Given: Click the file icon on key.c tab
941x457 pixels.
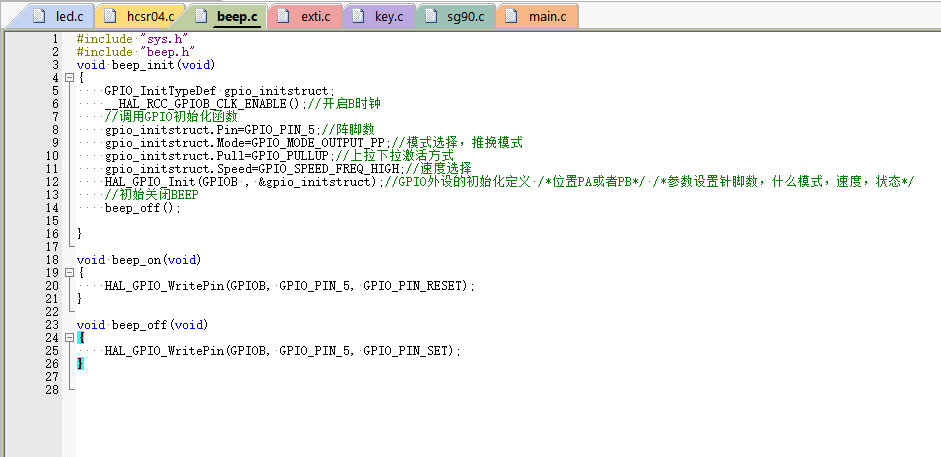Looking at the screenshot, I should click(358, 16).
